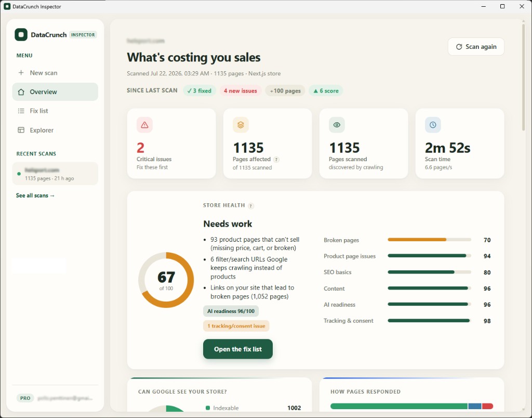Open the Explorer section
Viewport: 532px width, 418px height.
(55, 130)
